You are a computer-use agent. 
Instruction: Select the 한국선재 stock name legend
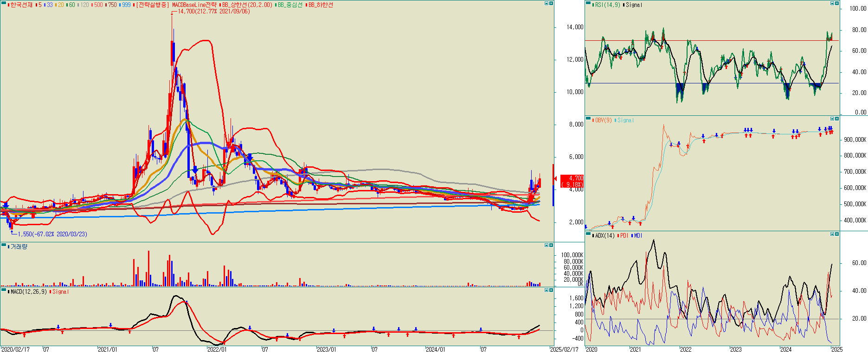tap(21, 5)
